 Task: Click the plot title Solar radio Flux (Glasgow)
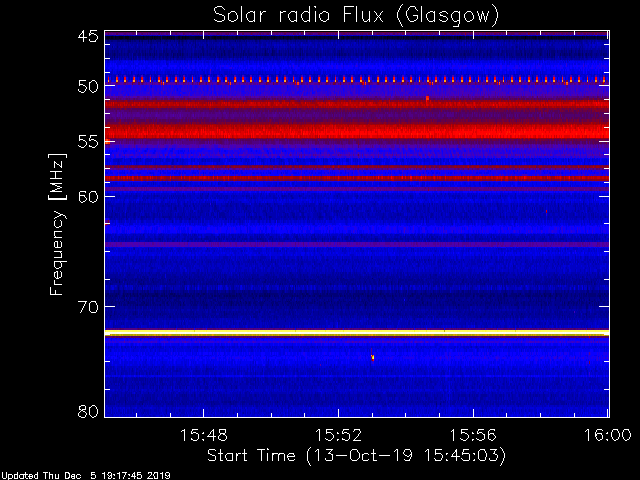[356, 16]
